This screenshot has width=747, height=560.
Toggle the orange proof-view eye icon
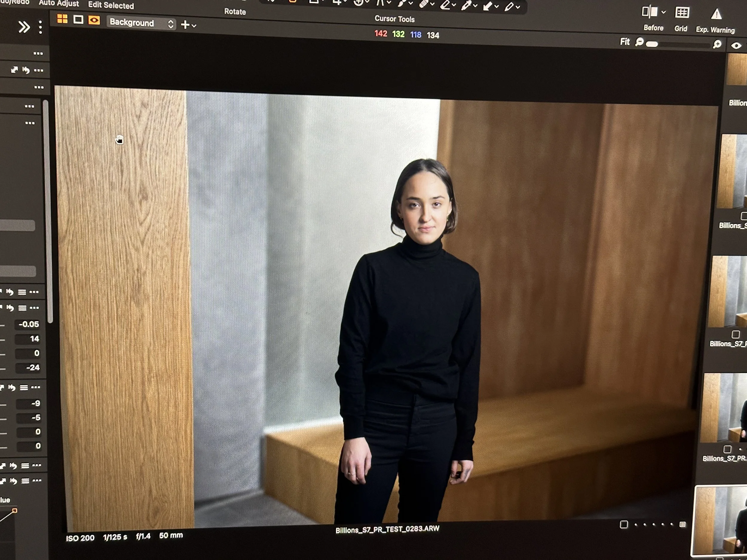[94, 21]
